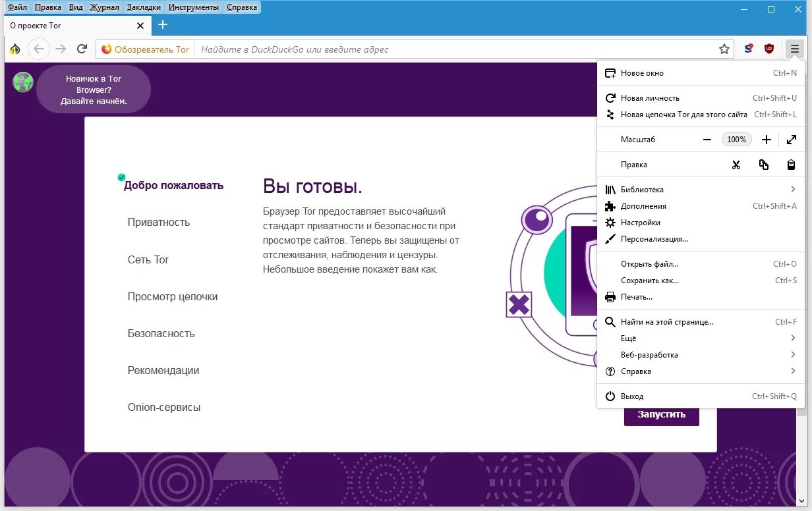Click the 'Новичок в Tor Browser?' bubble
Screen dimensions: 812x511
tap(94, 90)
